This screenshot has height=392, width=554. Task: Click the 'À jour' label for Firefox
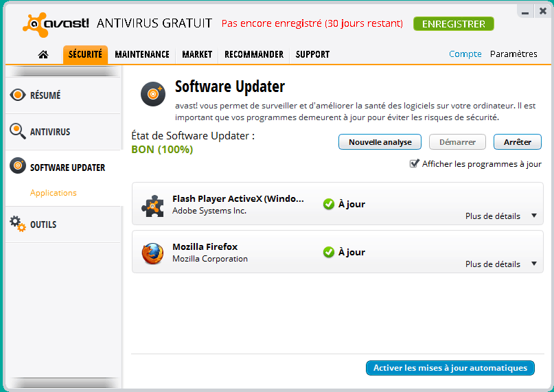click(x=351, y=252)
